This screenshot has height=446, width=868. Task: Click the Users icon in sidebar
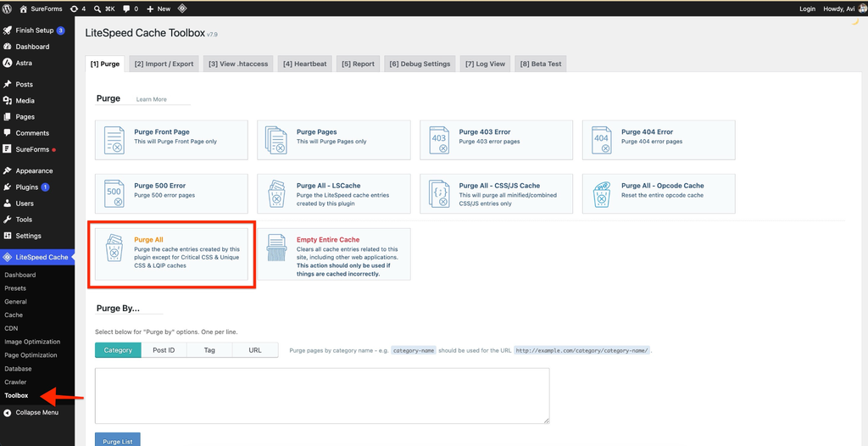click(7, 203)
